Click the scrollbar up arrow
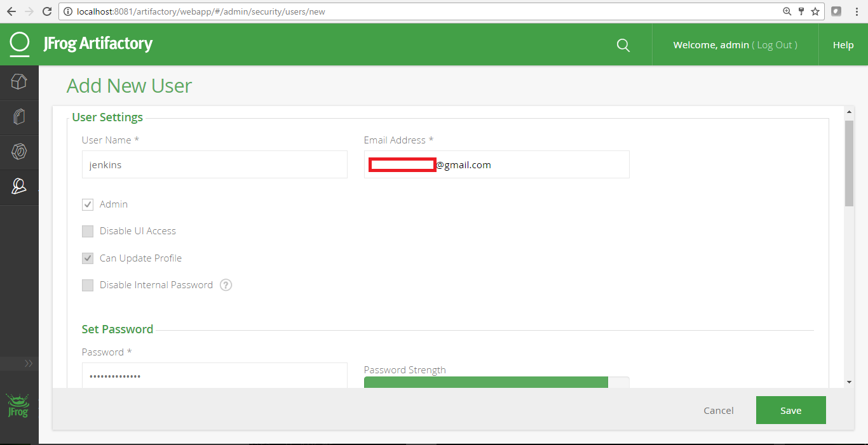868x445 pixels. tap(849, 111)
